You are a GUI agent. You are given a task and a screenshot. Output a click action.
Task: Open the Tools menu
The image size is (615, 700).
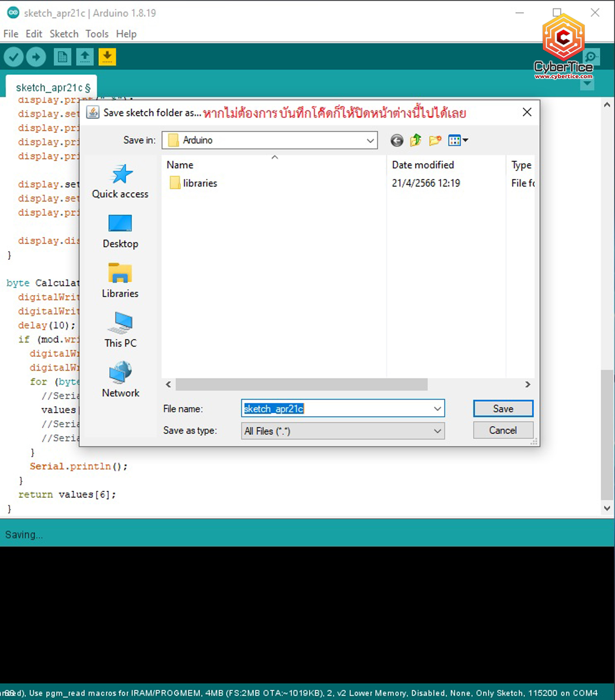coord(97,34)
